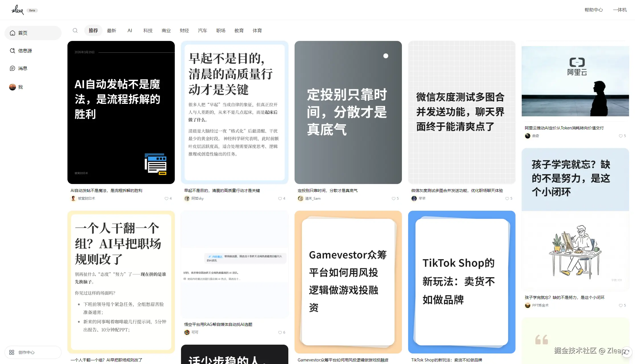Like the 悟空平台用RAG post
Viewport: 635px width, 364px height.
pos(280,332)
